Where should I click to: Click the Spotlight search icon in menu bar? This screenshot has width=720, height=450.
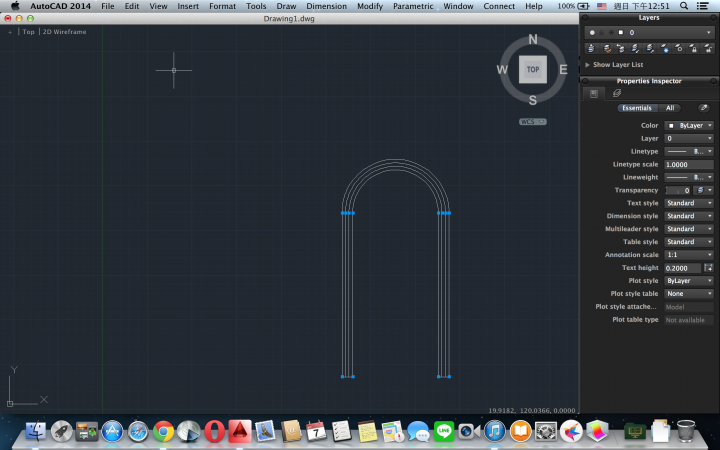tap(684, 6)
